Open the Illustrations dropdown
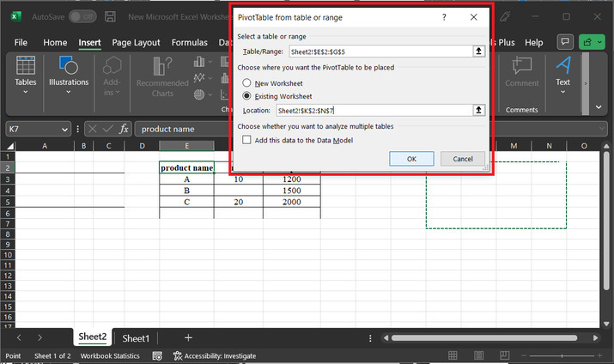Screen dimensions: 614x364 click(x=69, y=76)
